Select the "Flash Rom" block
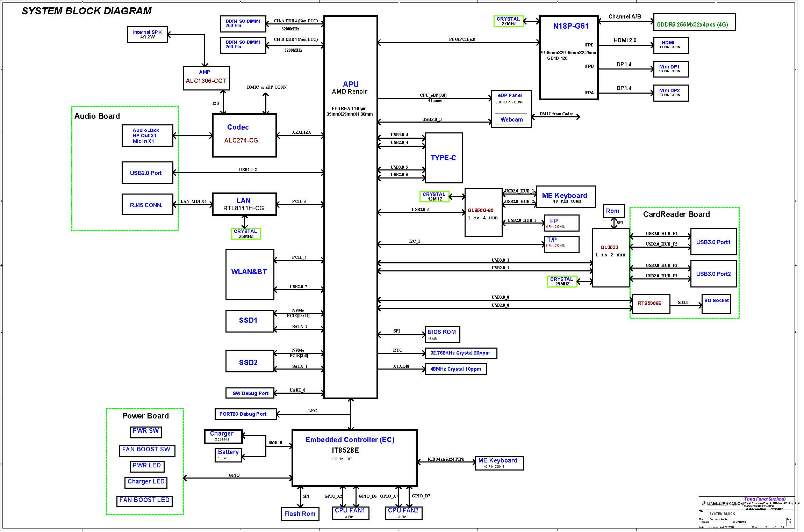The width and height of the screenshot is (804, 532). [x=300, y=514]
